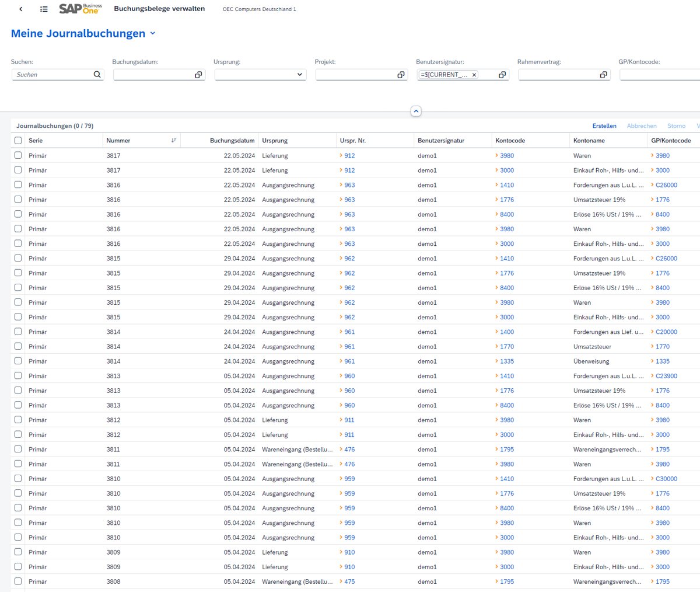The width and height of the screenshot is (700, 592).
Task: Click sort icon in Nummer column
Action: point(173,141)
